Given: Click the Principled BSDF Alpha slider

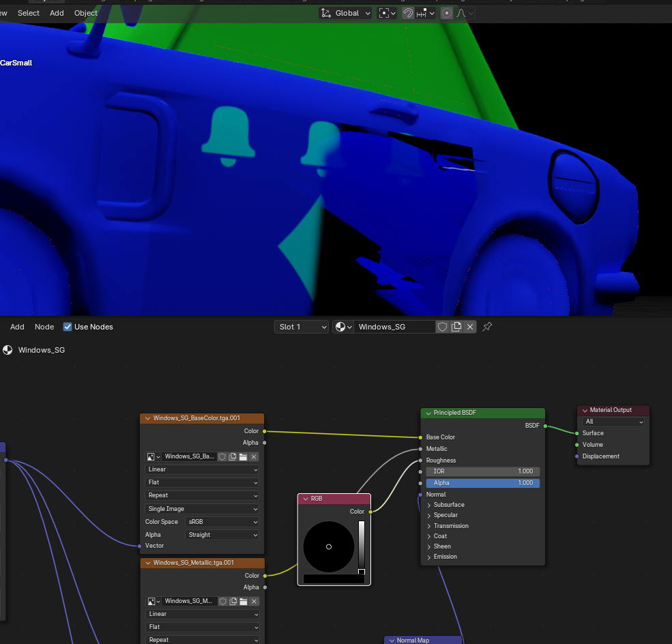Looking at the screenshot, I should (483, 483).
